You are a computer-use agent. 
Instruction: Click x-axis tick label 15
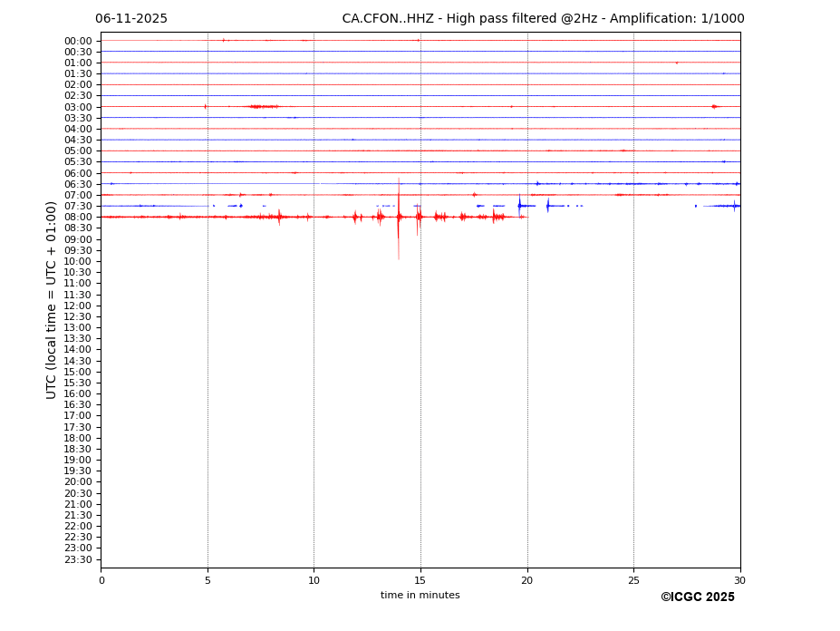pos(420,580)
